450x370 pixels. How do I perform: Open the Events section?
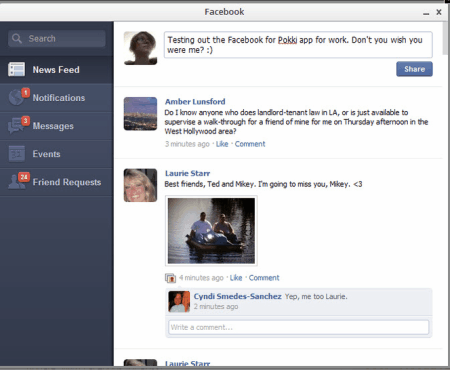(57, 154)
